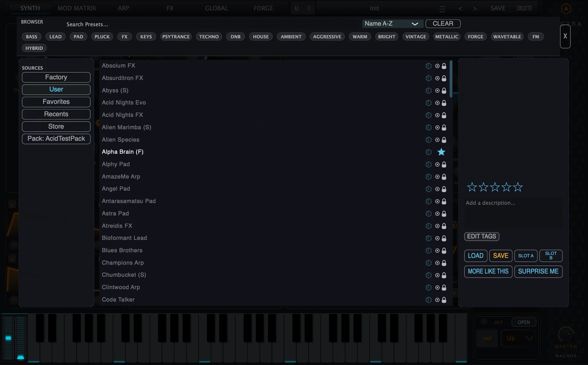588x365 pixels.
Task: Click the lock icon on Abyss (S) row
Action: 444,91
